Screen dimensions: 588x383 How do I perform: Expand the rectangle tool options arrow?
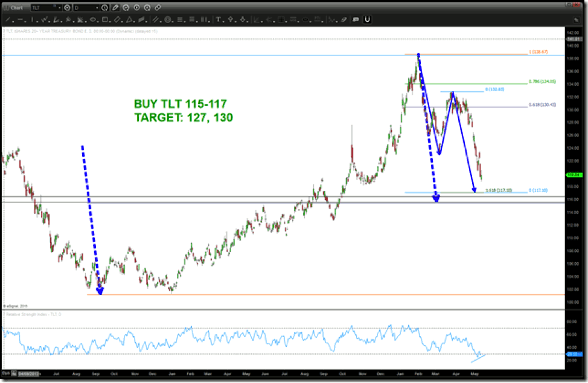tap(109, 21)
